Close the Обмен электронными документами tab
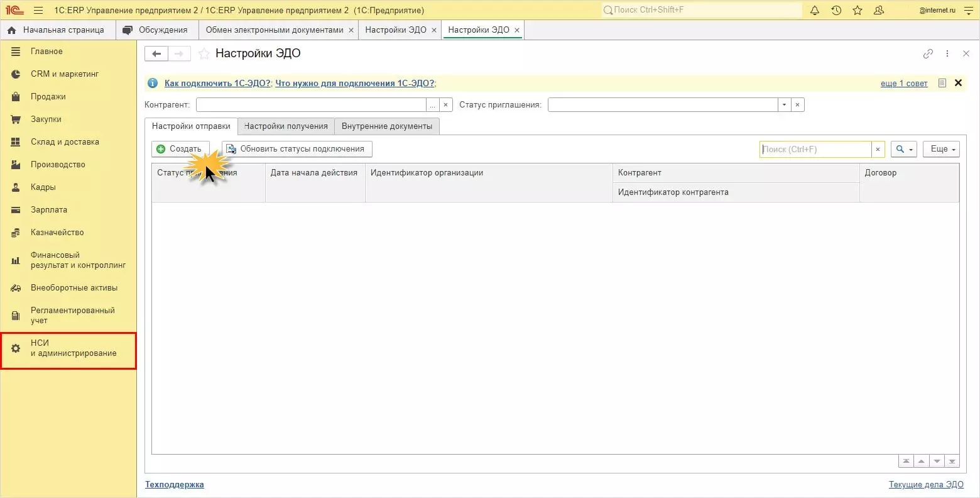This screenshot has width=980, height=498. 351,30
